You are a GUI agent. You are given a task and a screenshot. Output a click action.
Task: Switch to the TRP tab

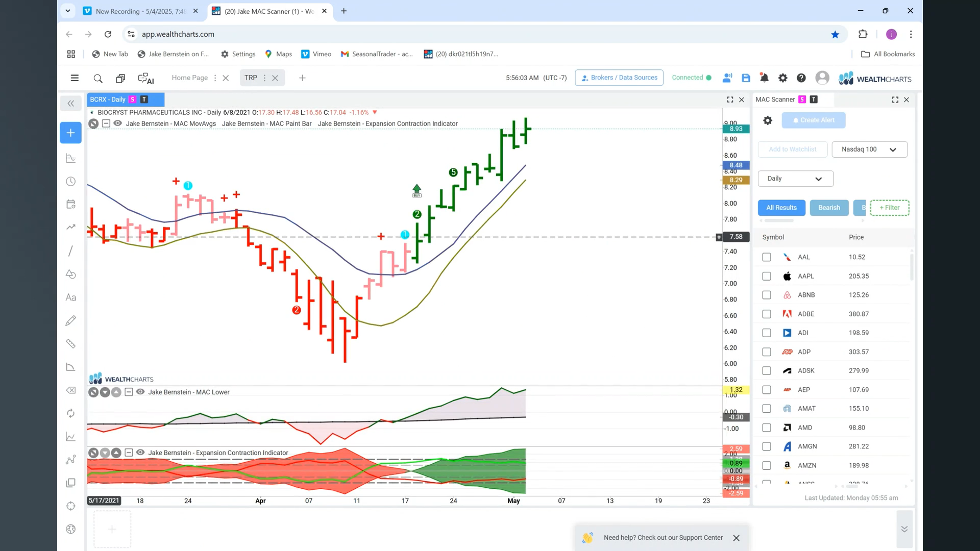251,78
